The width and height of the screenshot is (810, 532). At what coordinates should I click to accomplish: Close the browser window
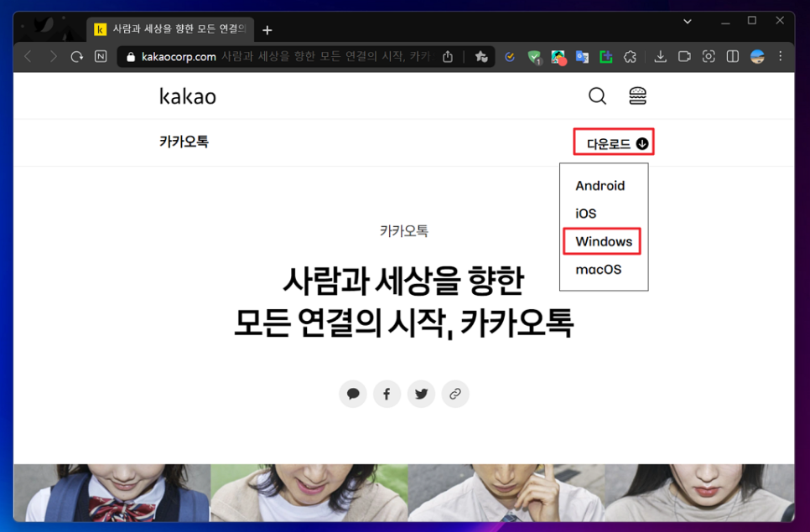[780, 21]
